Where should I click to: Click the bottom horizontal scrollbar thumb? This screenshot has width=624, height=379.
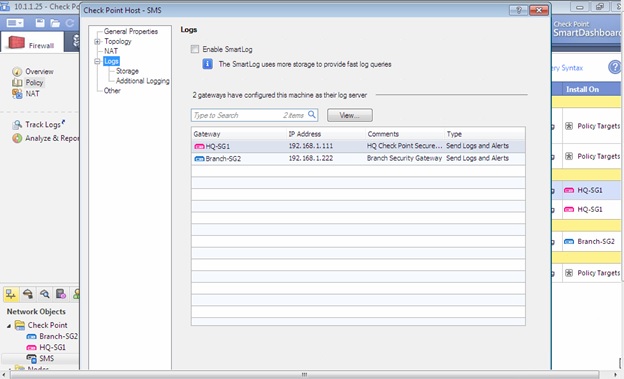coord(304,375)
